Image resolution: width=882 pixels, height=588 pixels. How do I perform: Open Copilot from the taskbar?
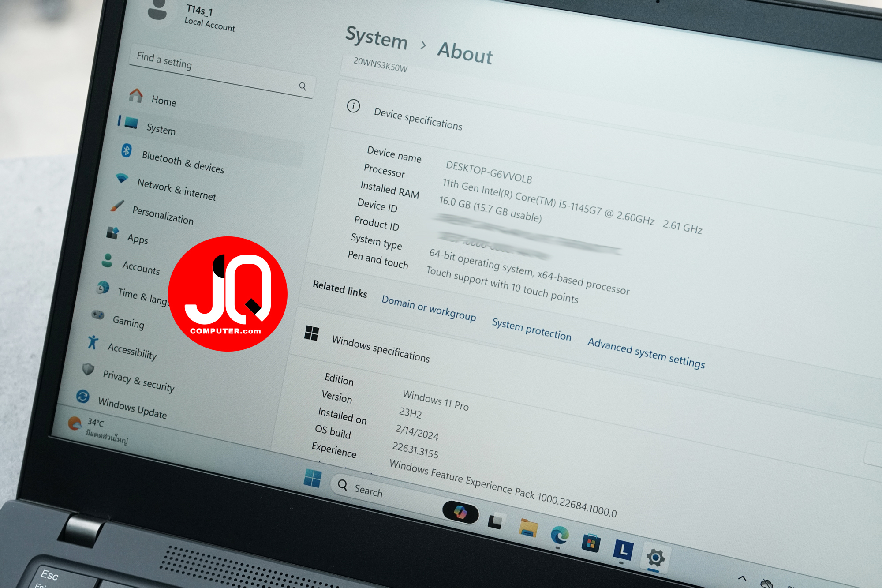(460, 513)
